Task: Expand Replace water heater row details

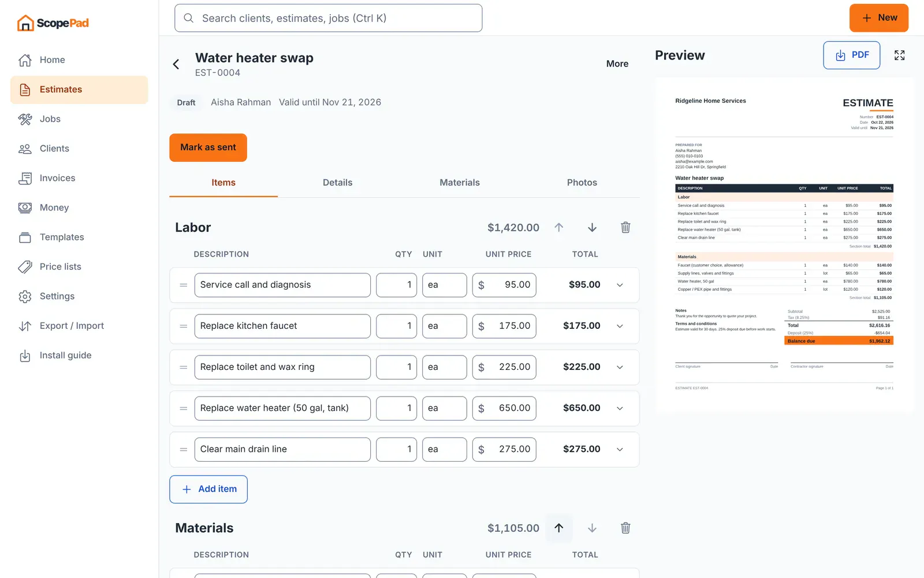Action: (620, 408)
